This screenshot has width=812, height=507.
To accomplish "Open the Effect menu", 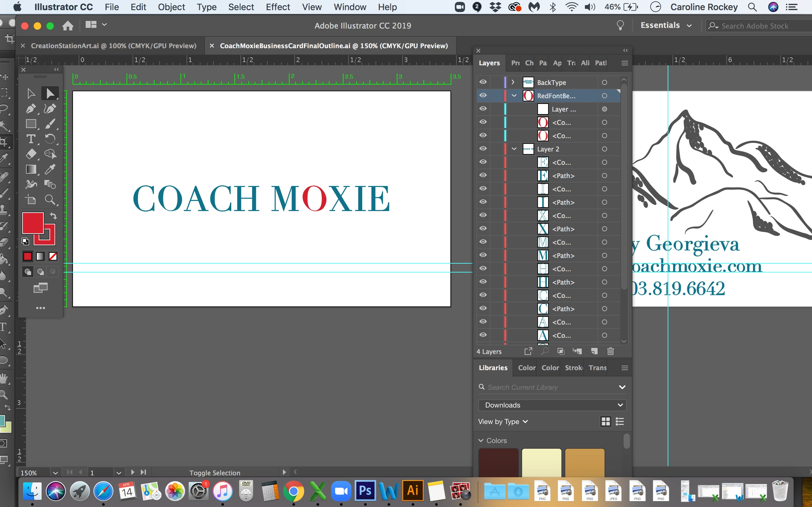I will point(278,7).
